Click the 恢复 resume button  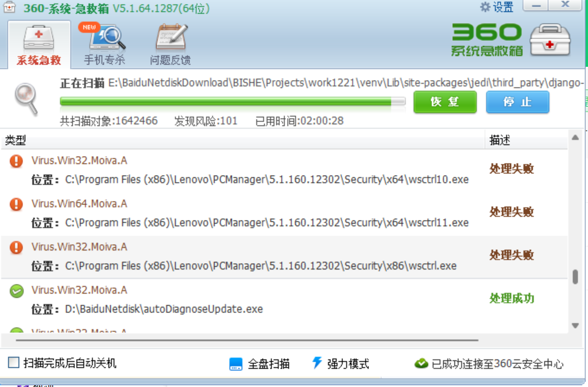(x=445, y=102)
